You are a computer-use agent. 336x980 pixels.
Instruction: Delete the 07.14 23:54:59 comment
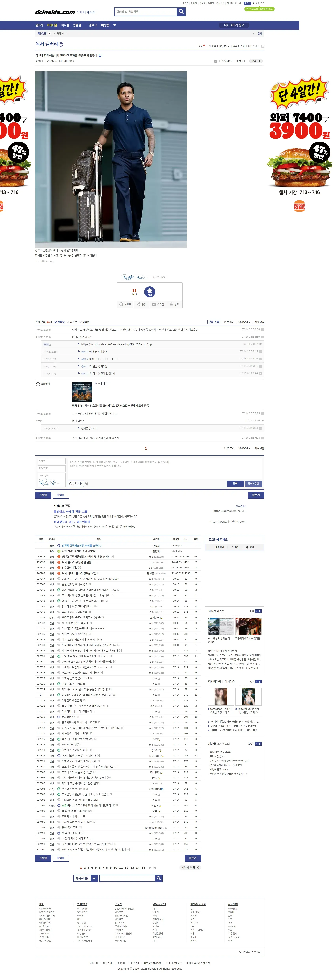[262, 337]
